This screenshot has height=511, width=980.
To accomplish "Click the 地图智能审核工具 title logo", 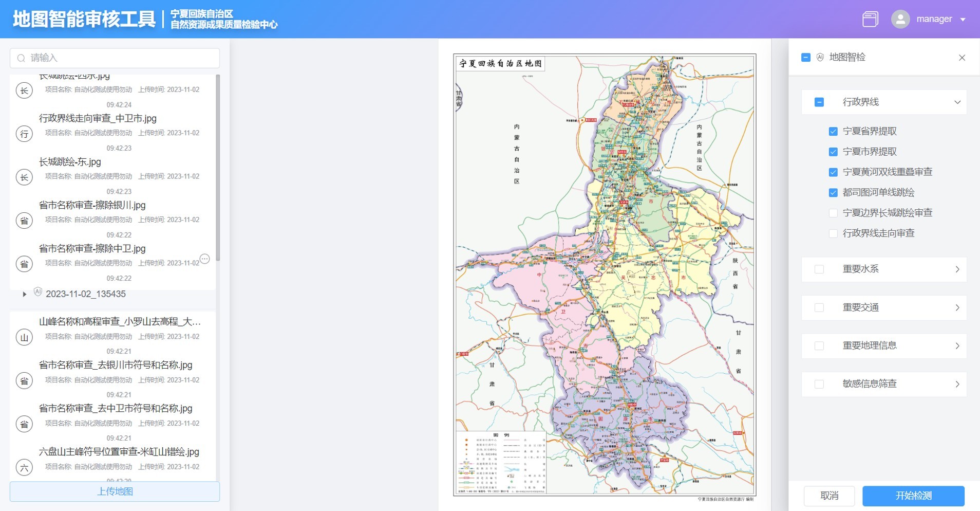I will [84, 19].
